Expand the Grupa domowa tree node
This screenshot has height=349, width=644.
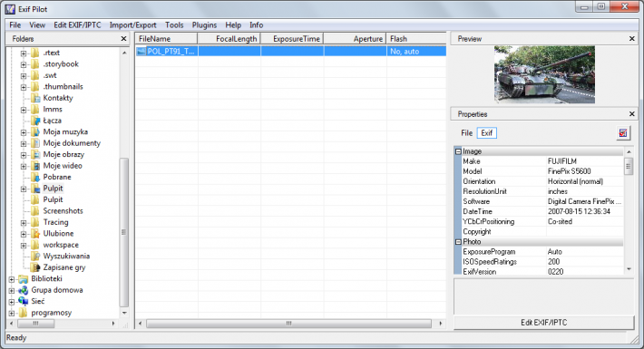(12, 290)
